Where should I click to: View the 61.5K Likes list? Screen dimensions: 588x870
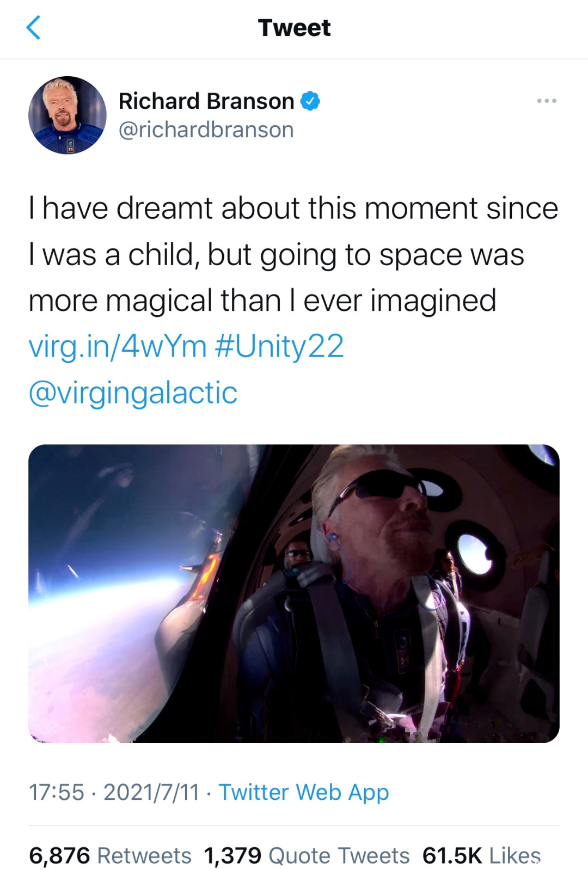click(x=482, y=855)
